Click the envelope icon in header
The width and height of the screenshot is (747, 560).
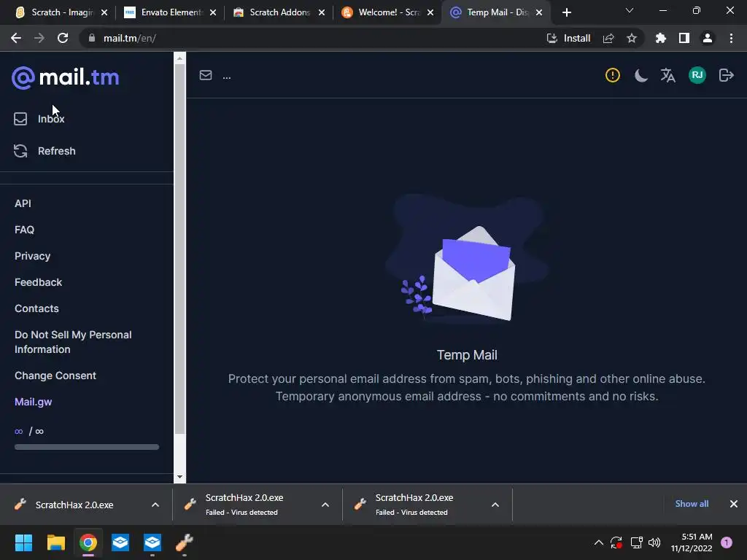[205, 75]
